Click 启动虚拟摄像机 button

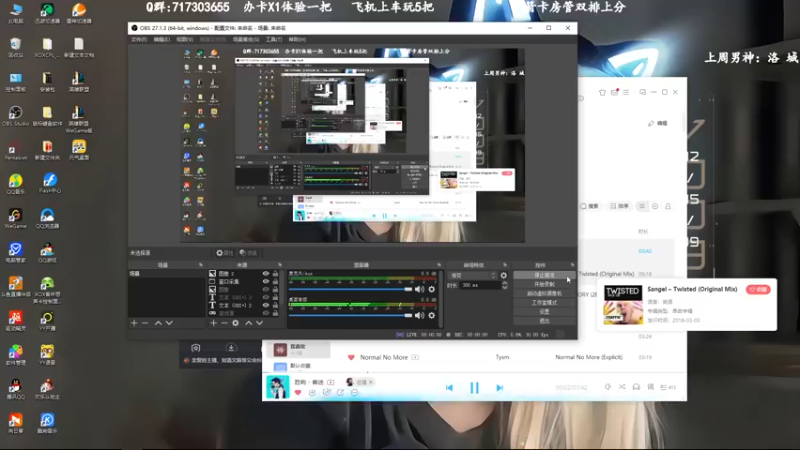coord(544,293)
